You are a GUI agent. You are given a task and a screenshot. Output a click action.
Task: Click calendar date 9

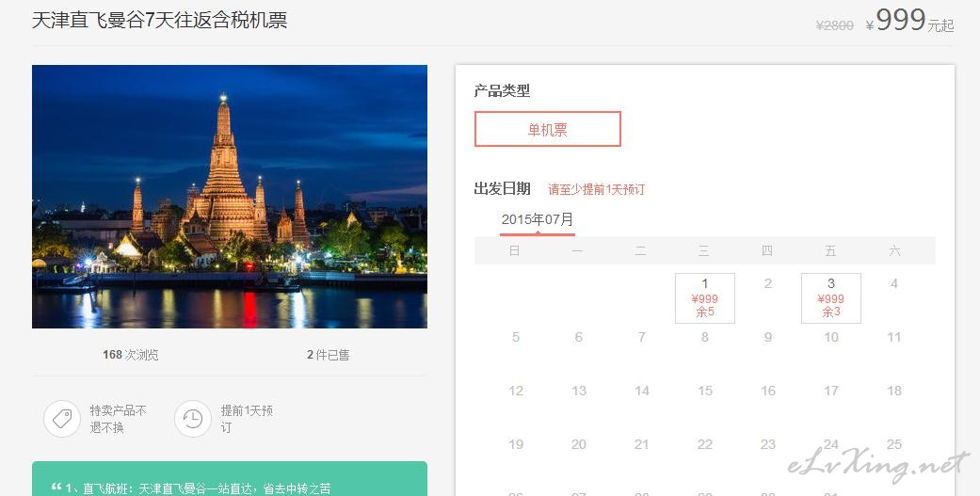click(768, 337)
